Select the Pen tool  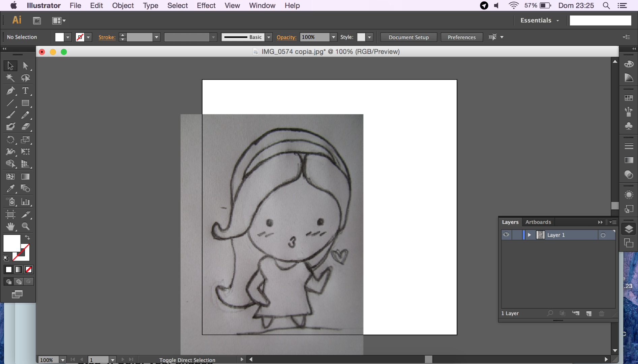10,90
